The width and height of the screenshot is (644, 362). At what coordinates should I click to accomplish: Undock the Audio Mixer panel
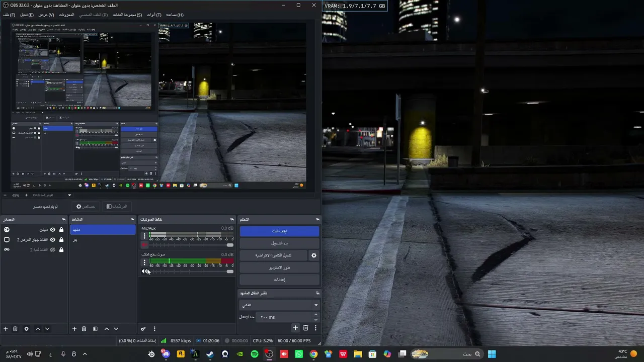(x=232, y=220)
